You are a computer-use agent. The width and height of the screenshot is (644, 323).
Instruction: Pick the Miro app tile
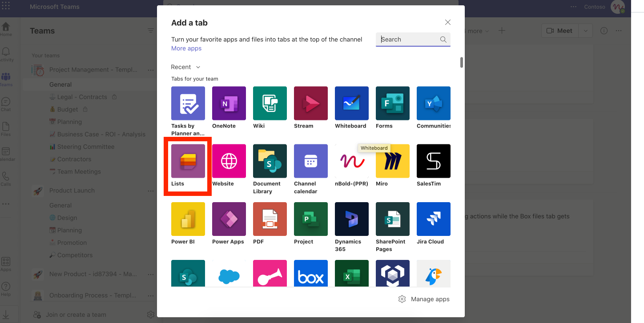[x=393, y=161]
